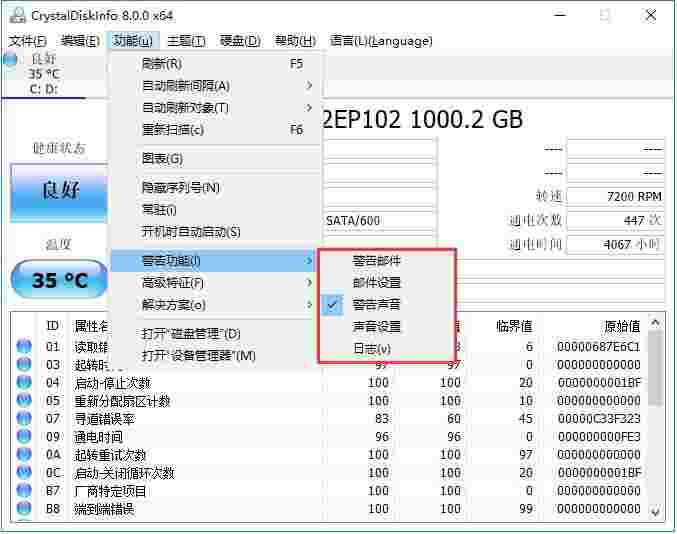Click the 7200 RPM rotation field
This screenshot has width=677, height=534.
(615, 196)
